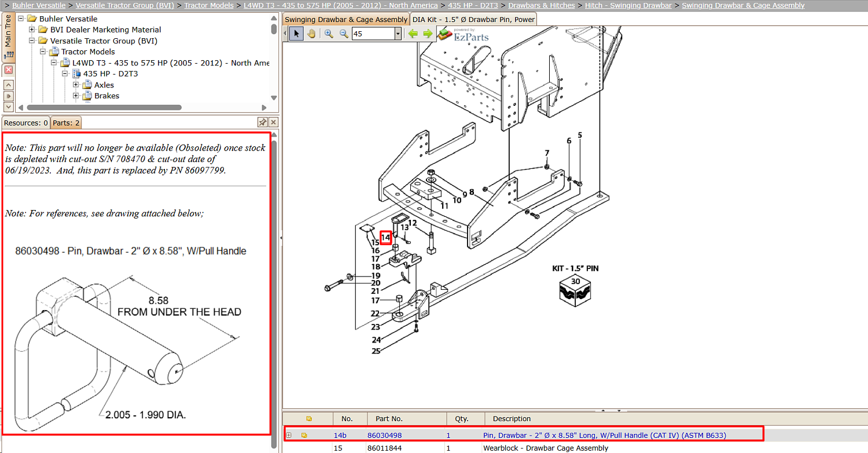The height and width of the screenshot is (453, 868).
Task: Click the notes column header icon
Action: (x=309, y=418)
